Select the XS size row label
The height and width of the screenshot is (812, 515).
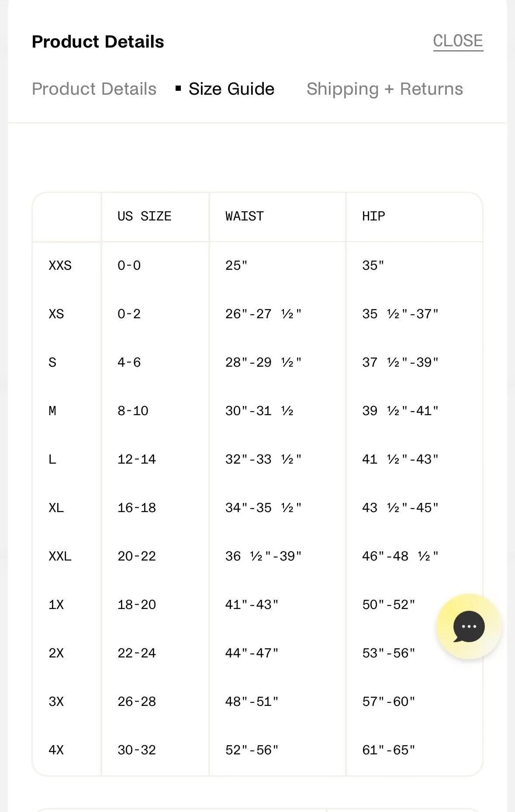click(56, 314)
